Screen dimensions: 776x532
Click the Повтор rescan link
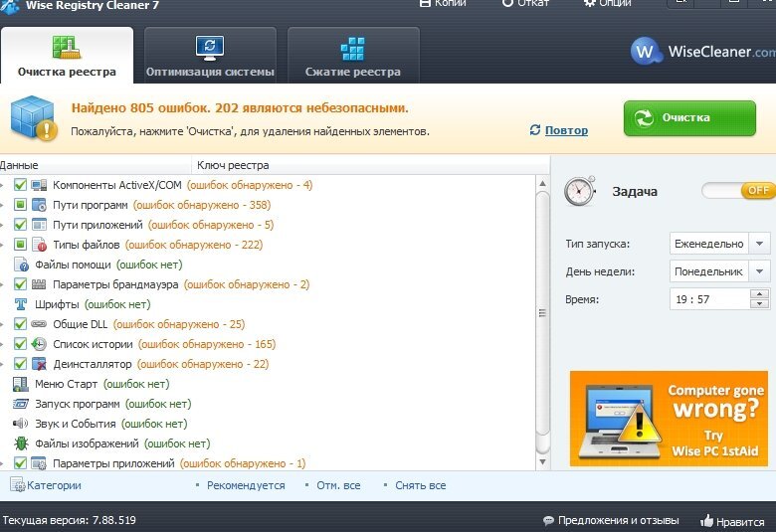[x=566, y=130]
